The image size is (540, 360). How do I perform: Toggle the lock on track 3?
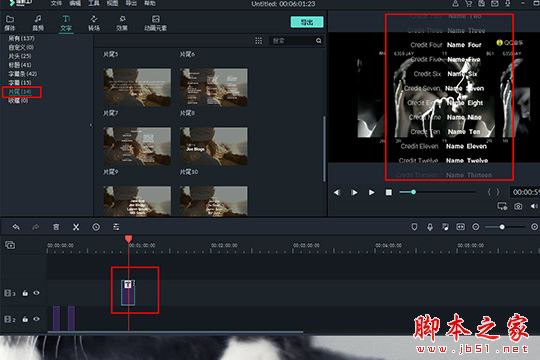pyautogui.click(x=25, y=293)
